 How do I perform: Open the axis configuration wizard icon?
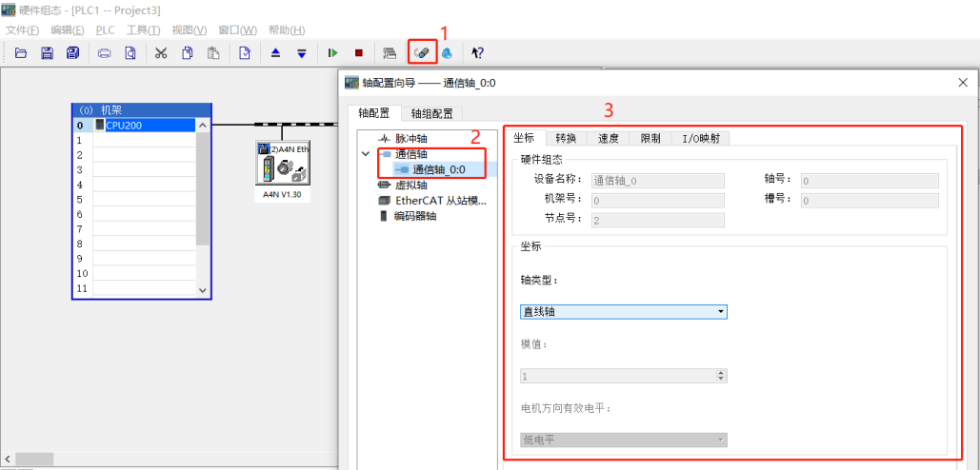click(x=422, y=53)
